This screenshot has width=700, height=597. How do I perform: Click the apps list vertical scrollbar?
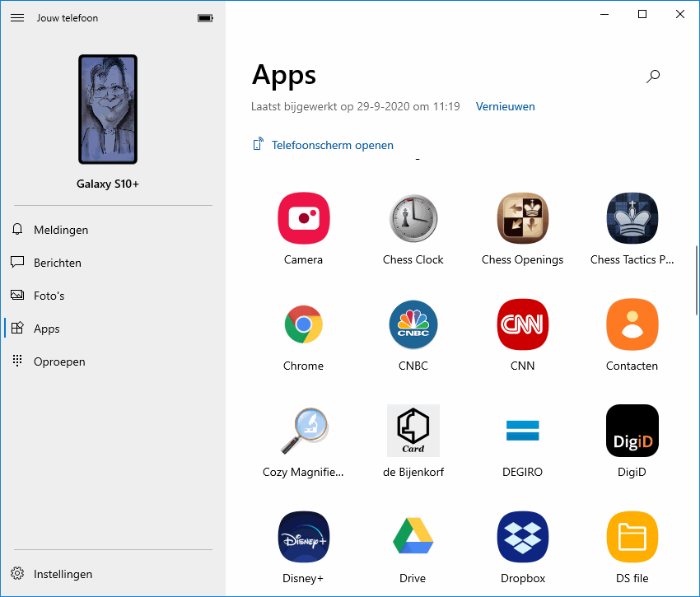point(697,281)
